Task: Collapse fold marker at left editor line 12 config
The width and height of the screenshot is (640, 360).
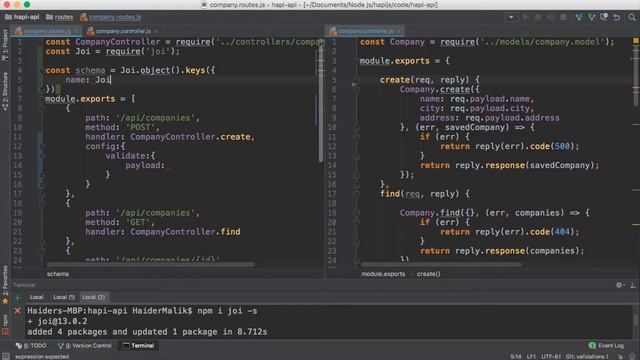Action: [42, 146]
